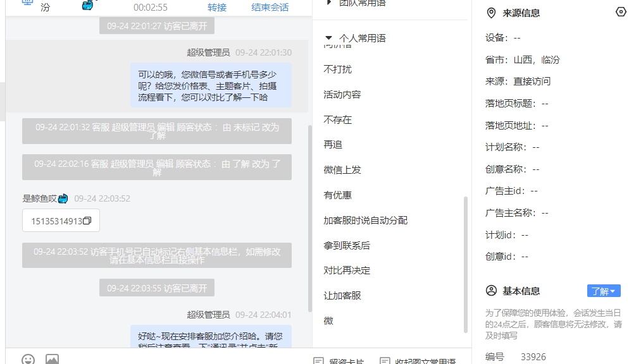Click the 22:02:16 status change notice

point(157,167)
